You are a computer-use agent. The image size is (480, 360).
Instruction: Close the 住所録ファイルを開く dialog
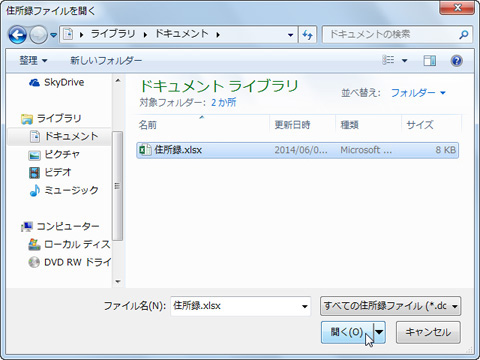click(457, 7)
